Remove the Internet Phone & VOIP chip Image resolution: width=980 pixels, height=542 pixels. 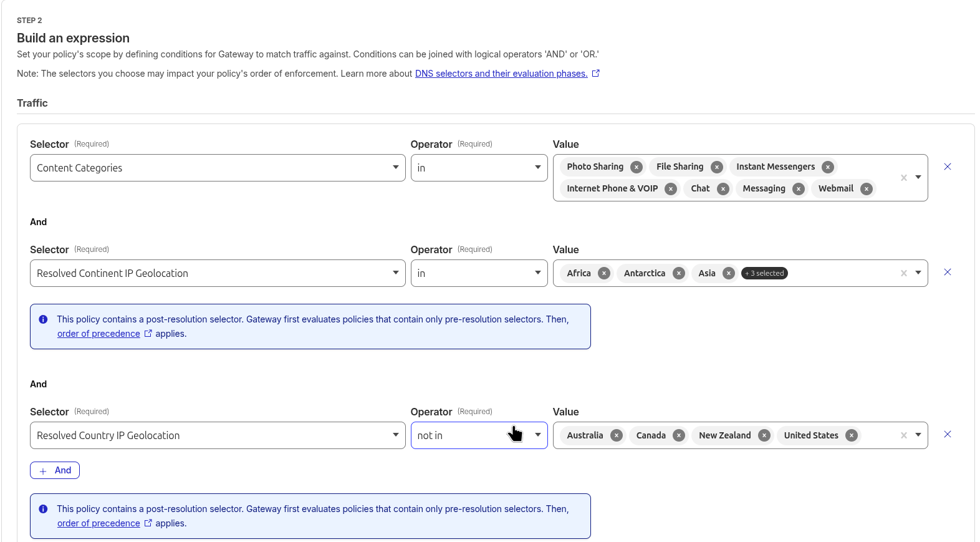point(671,189)
